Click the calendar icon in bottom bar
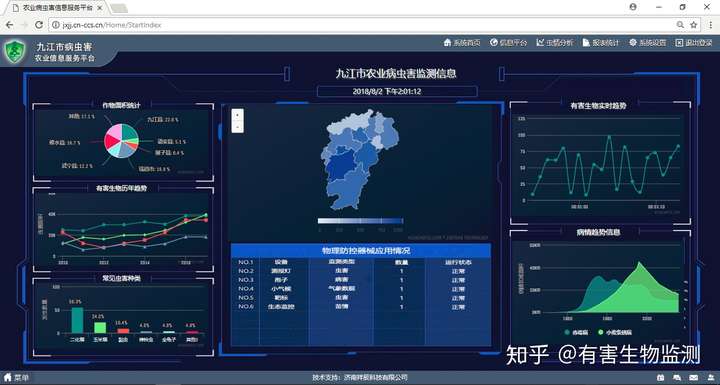Screen dimensions: 720x385 click(660, 378)
